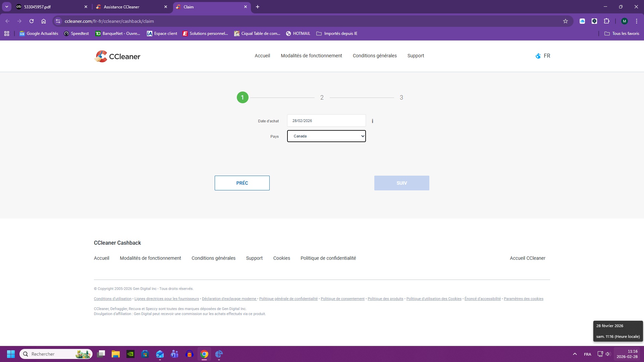The image size is (644, 362).
Task: Show hidden system tray icons chevron
Action: coord(575,354)
